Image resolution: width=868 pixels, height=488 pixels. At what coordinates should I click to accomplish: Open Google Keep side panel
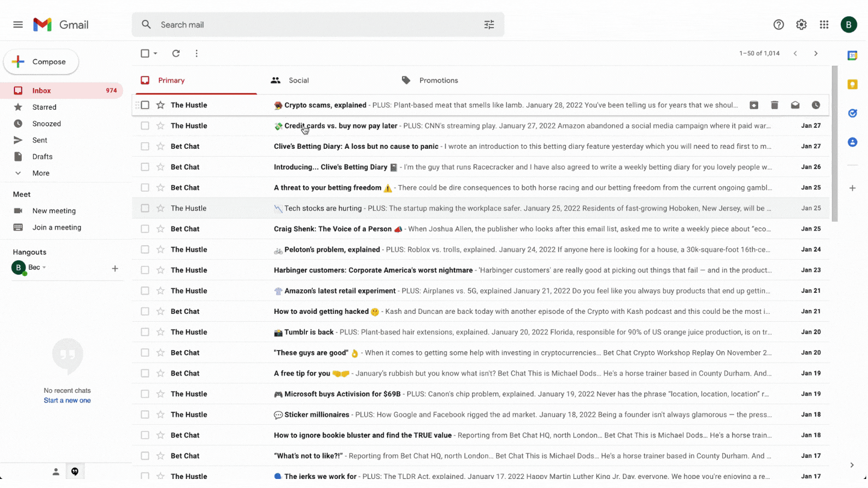point(852,85)
